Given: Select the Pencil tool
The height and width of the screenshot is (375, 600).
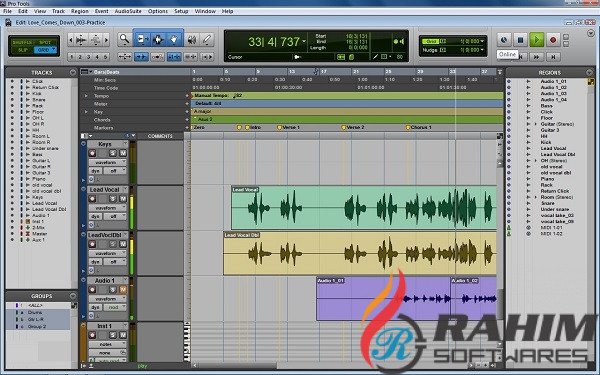Looking at the screenshot, I should (207, 39).
